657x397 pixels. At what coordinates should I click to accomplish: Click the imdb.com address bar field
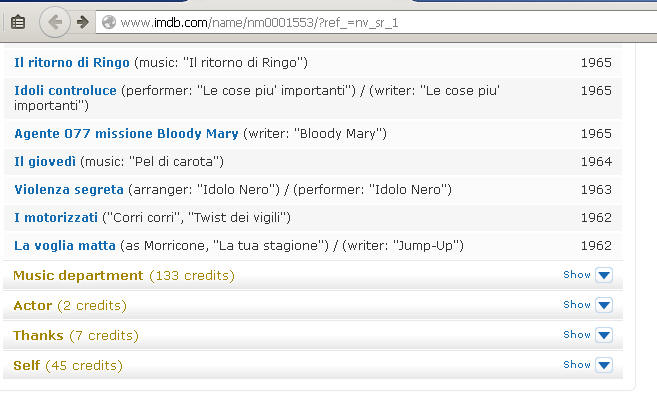(x=376, y=22)
